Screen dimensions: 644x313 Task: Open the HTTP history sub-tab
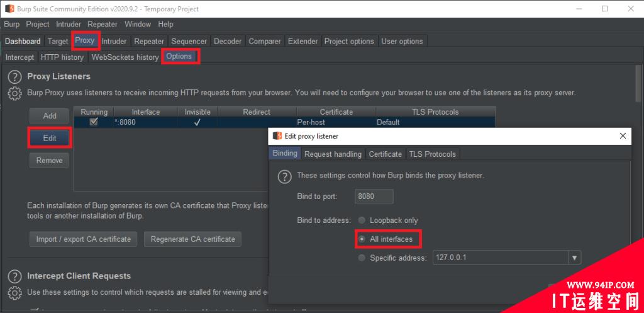(x=62, y=57)
